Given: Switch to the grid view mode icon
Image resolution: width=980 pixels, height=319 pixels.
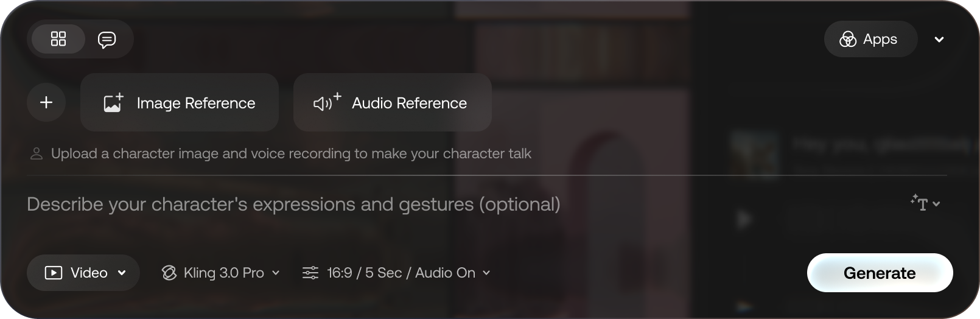Looking at the screenshot, I should point(58,39).
